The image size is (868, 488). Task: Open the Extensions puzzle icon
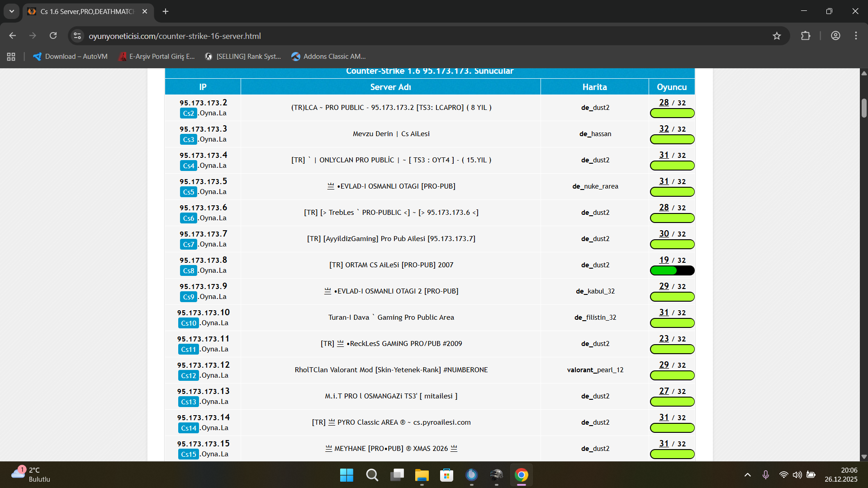pos(806,36)
